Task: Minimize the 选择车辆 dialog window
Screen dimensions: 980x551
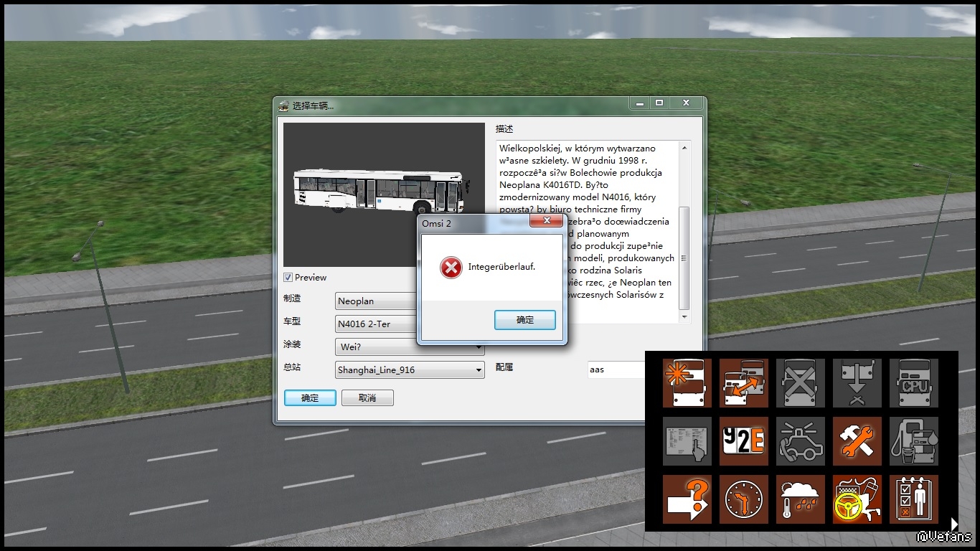Action: pos(639,103)
